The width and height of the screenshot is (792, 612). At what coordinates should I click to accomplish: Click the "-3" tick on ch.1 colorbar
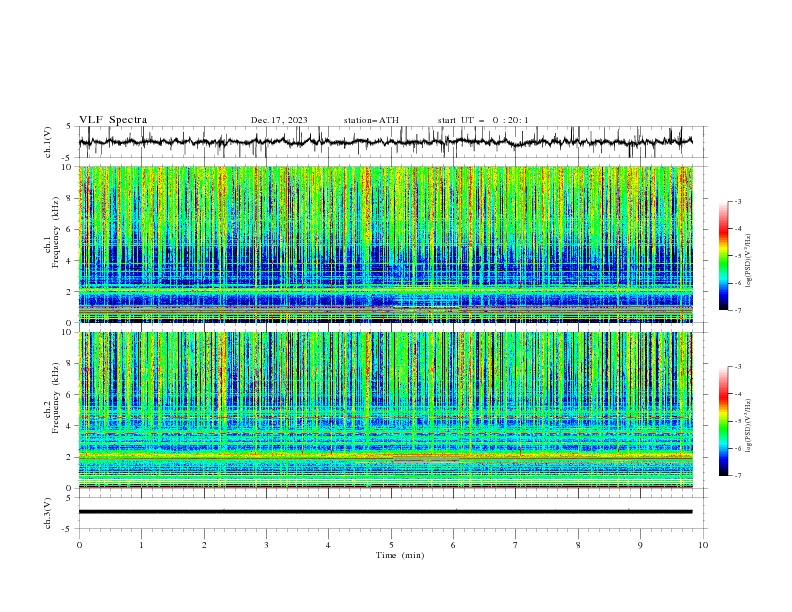click(x=737, y=201)
